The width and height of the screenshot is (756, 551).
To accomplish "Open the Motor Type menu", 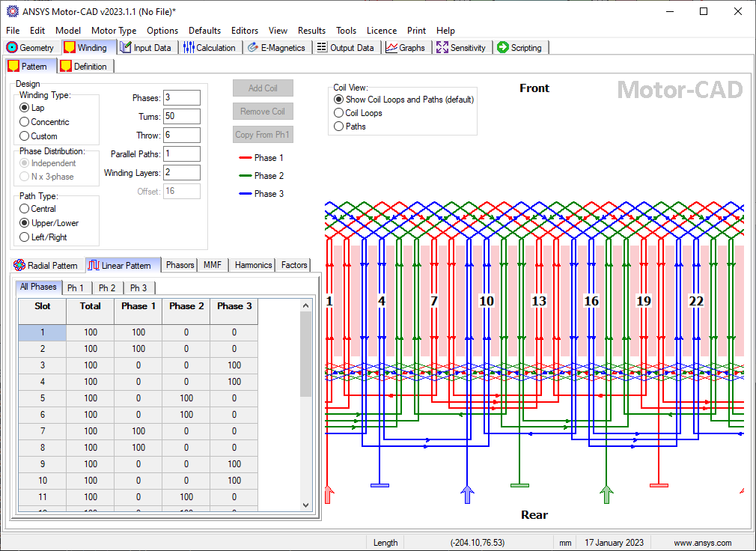I will 114,31.
